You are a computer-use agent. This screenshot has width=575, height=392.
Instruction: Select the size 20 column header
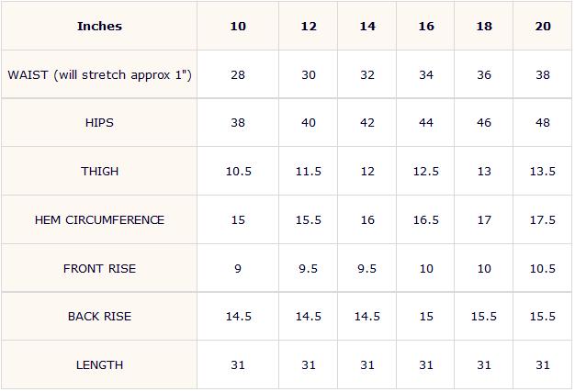click(542, 26)
